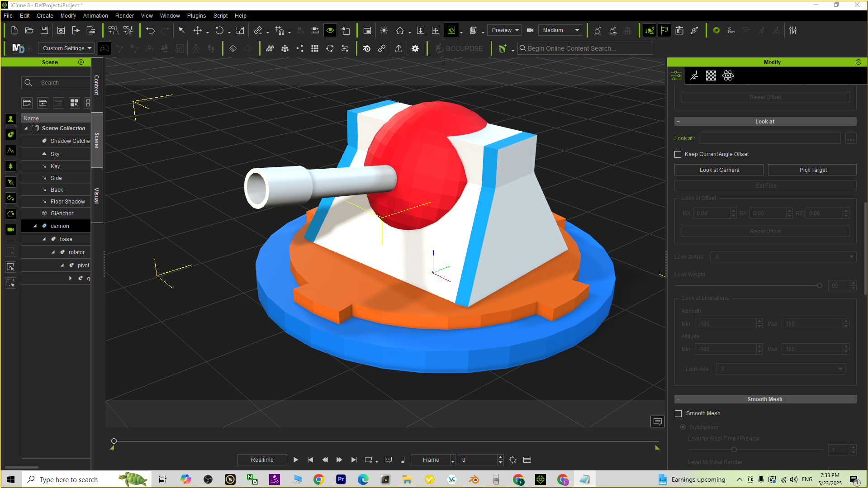Click the actor filter icon in Scene sidebar
Image resolution: width=868 pixels, height=488 pixels.
coord(11,119)
